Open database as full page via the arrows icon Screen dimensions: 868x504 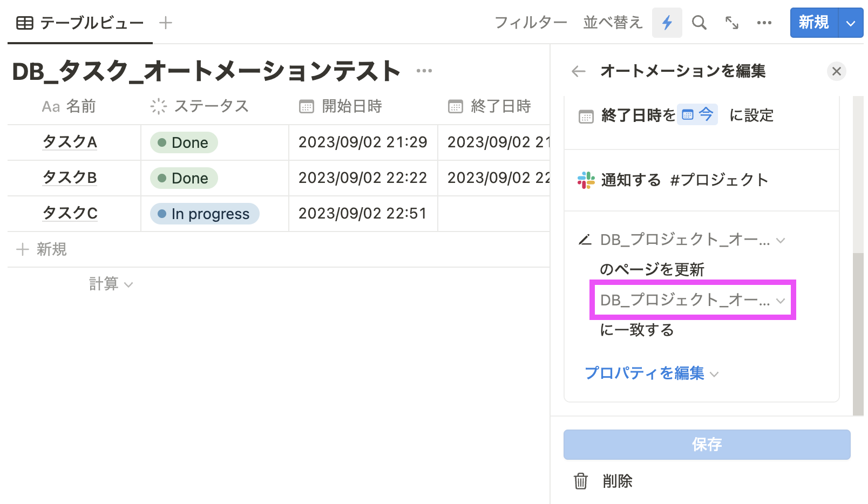pyautogui.click(x=732, y=23)
